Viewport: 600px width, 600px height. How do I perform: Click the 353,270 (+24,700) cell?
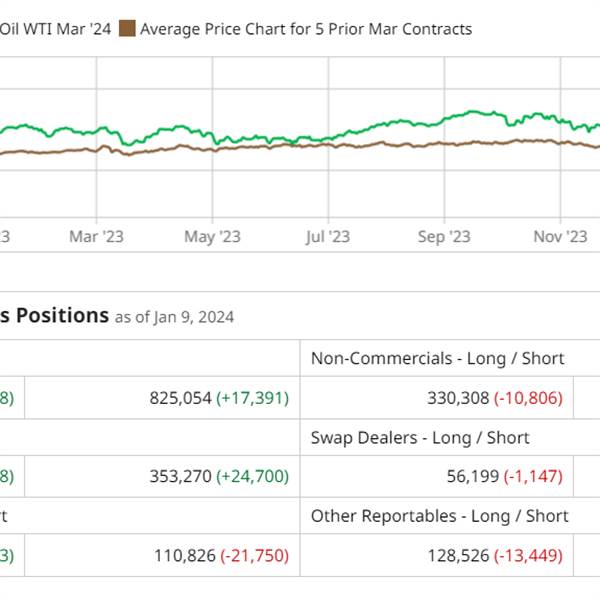coord(218,477)
